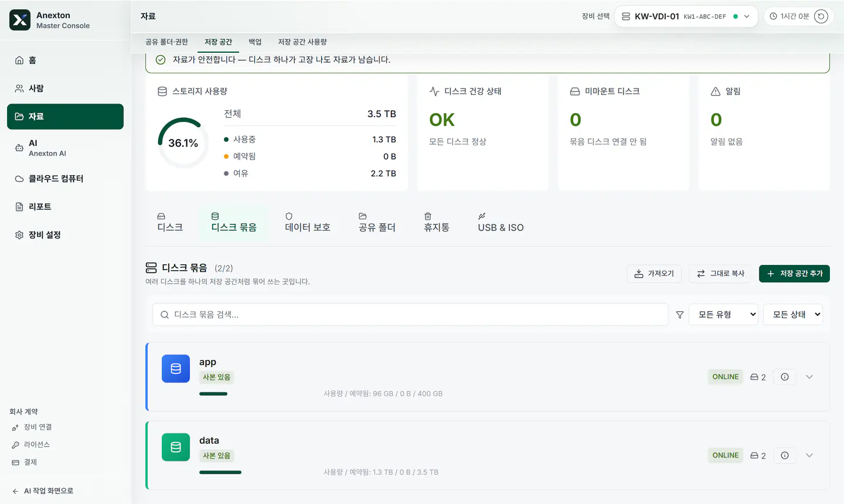
Task: Click the 그대로 복사 button
Action: pos(720,274)
